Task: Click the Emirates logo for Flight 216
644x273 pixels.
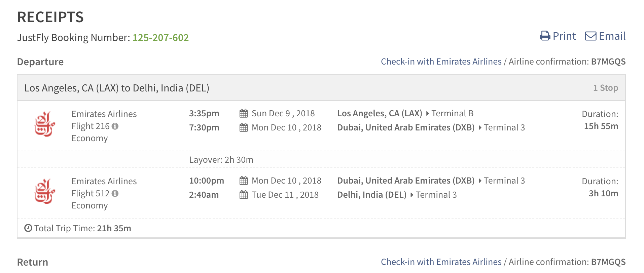Action: click(x=45, y=124)
